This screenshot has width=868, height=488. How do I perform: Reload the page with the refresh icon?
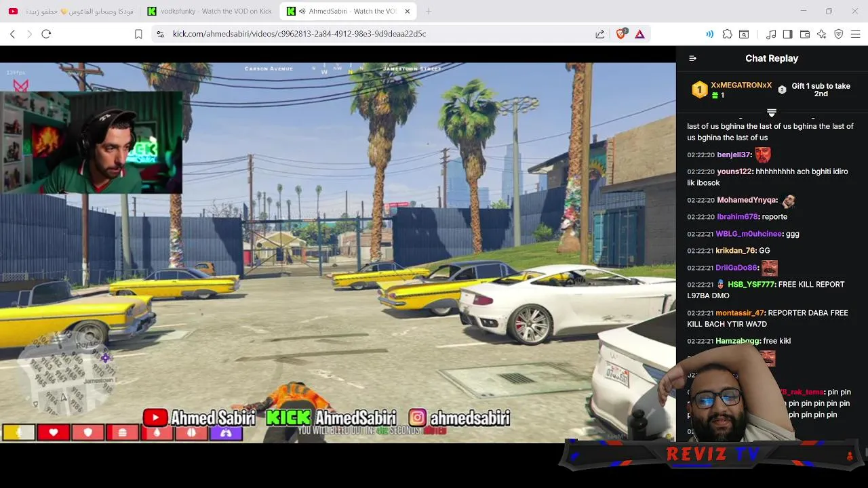coord(46,34)
